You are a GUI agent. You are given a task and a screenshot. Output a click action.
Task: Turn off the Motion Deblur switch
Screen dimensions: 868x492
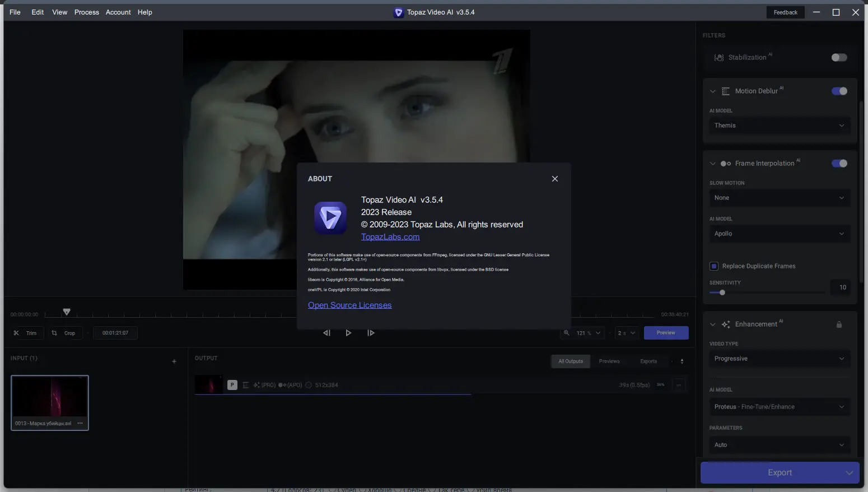click(x=839, y=91)
